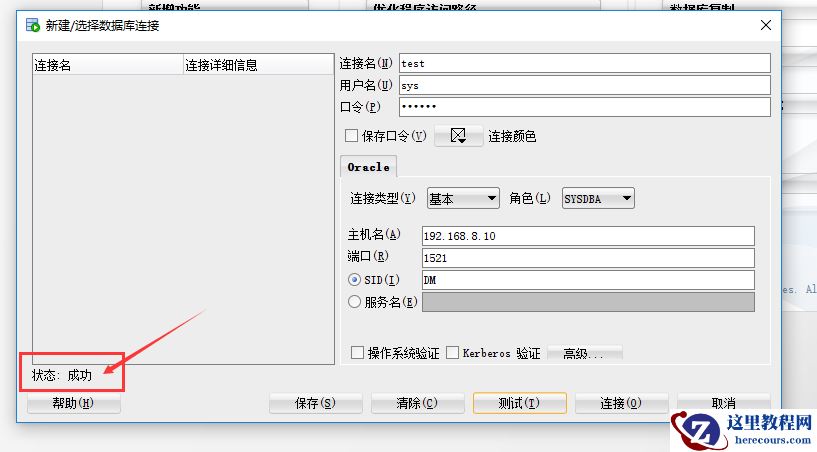Switch to the Oracle tab
Viewport: 817px width, 452px height.
(x=368, y=167)
